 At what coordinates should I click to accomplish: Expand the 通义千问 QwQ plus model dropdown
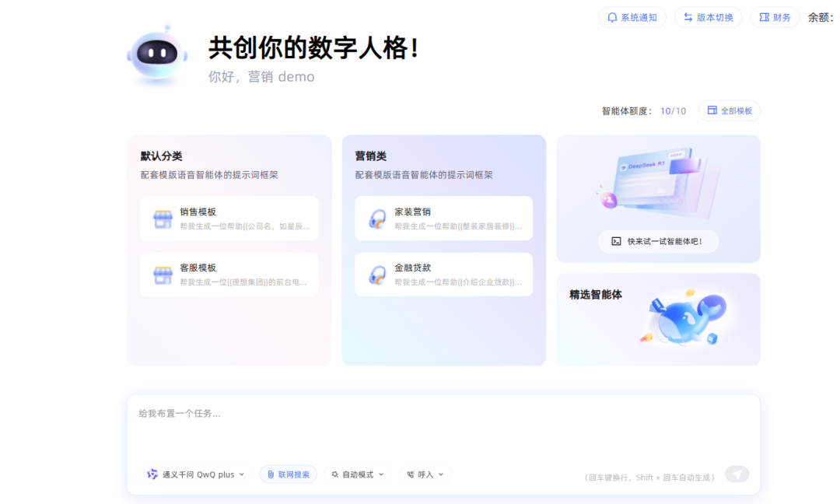[x=196, y=474]
